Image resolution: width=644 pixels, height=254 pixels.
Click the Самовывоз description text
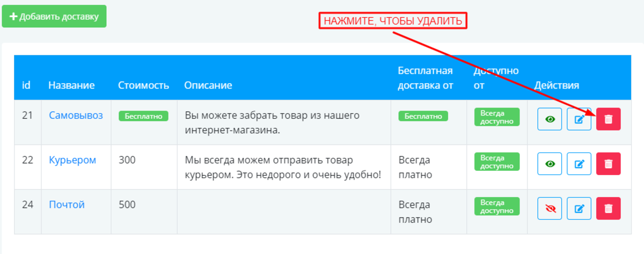(x=272, y=122)
